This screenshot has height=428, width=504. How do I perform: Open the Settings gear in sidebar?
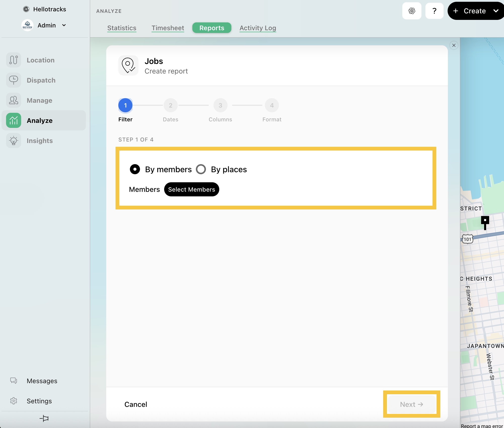[x=14, y=401]
